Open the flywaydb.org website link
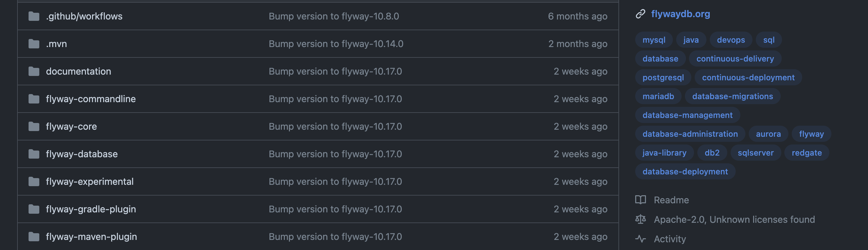Viewport: 868px width, 250px height. click(680, 14)
